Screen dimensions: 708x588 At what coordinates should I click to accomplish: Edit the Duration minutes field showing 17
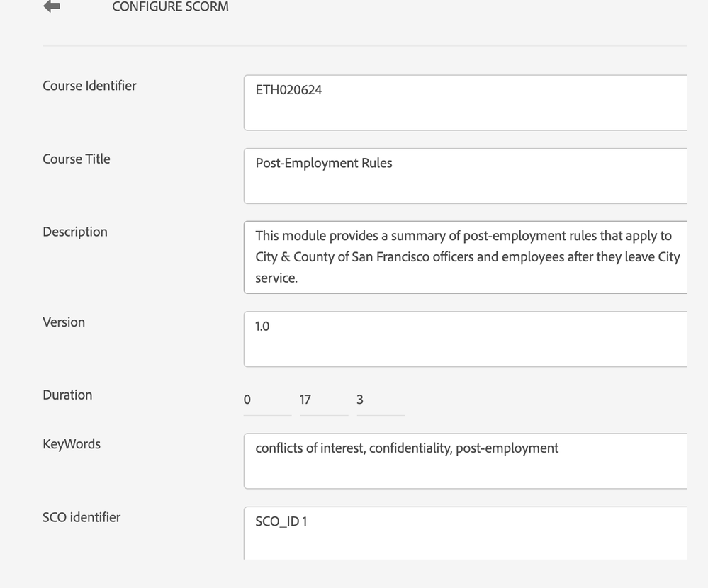(x=323, y=400)
